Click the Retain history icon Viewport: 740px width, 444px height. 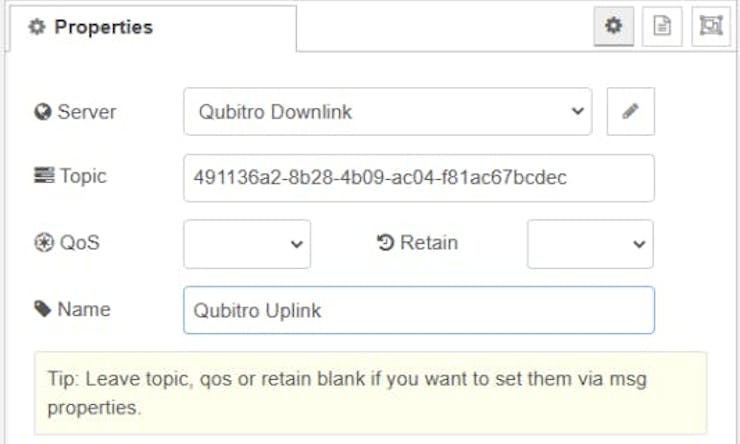tap(386, 243)
